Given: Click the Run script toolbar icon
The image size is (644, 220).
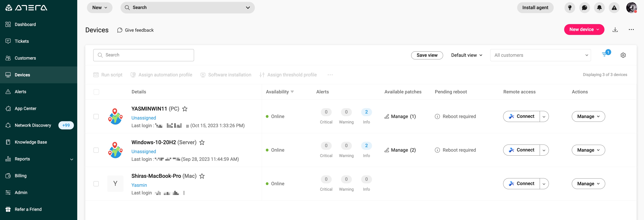Looking at the screenshot, I should [96, 75].
